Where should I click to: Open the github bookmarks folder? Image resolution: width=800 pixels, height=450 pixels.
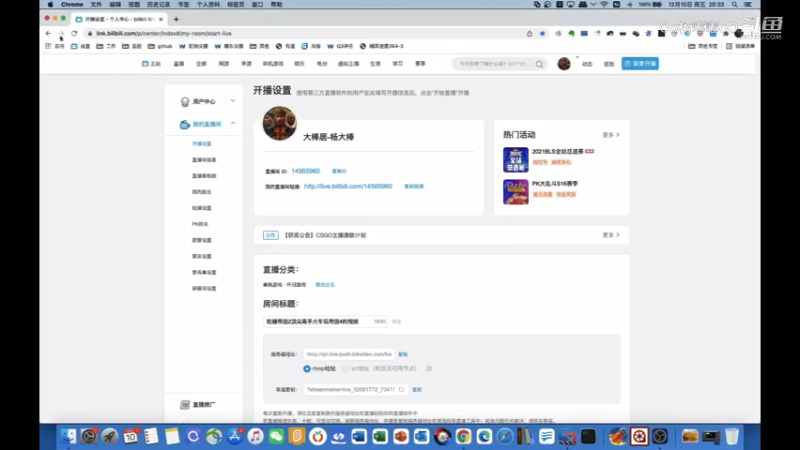click(x=160, y=46)
